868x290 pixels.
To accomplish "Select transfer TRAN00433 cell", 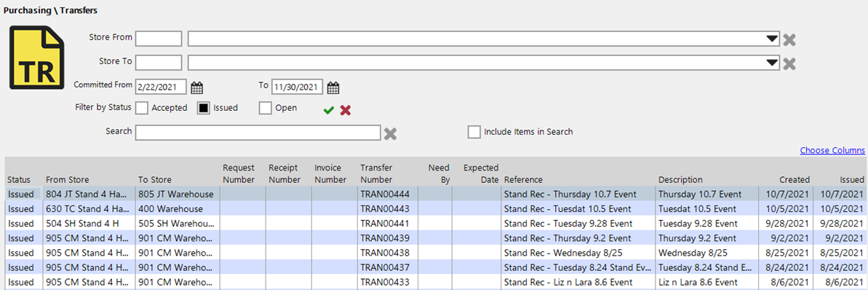I will click(x=388, y=282).
